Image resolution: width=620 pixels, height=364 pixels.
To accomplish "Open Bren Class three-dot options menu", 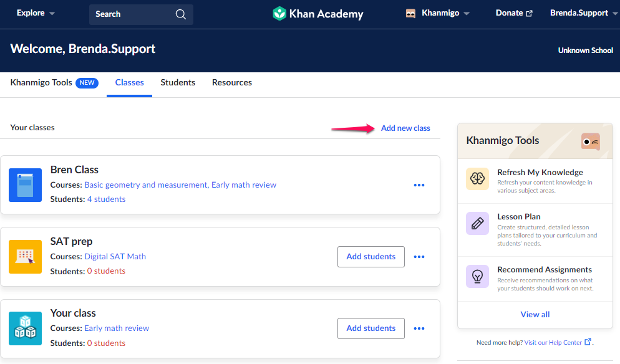I will coord(419,185).
